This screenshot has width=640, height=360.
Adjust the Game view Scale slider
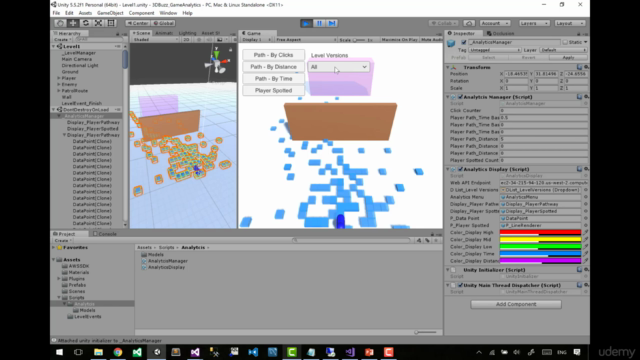tap(360, 40)
